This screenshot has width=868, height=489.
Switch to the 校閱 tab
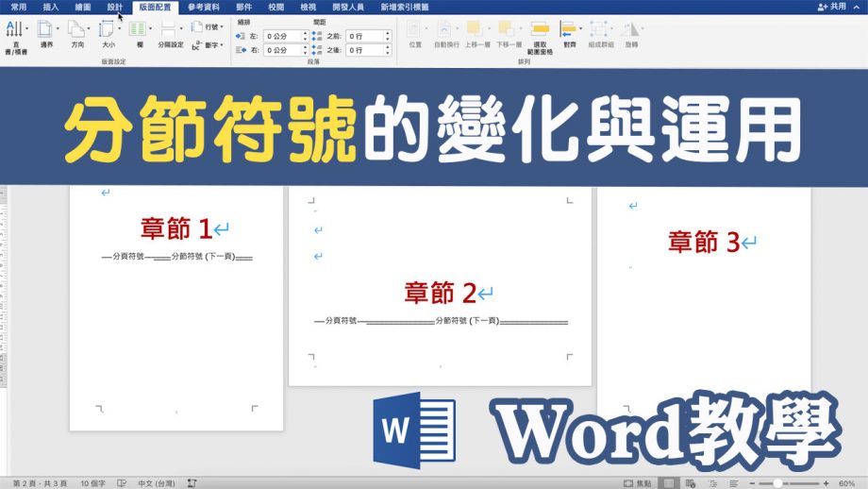(275, 7)
